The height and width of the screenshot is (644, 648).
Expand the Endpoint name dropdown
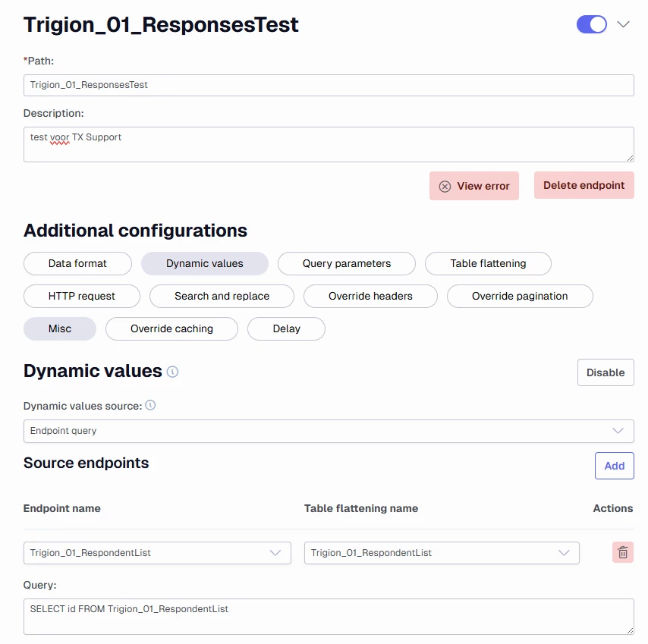pyautogui.click(x=157, y=553)
